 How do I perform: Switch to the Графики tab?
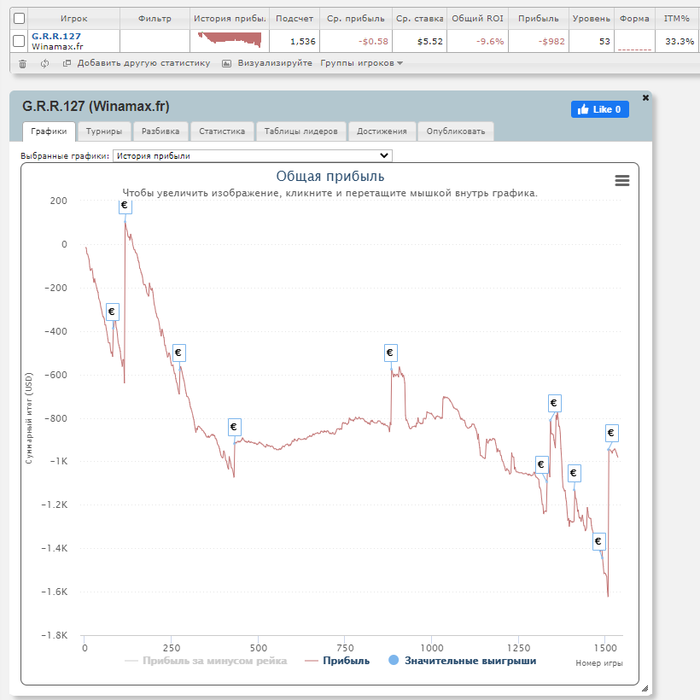[x=49, y=131]
